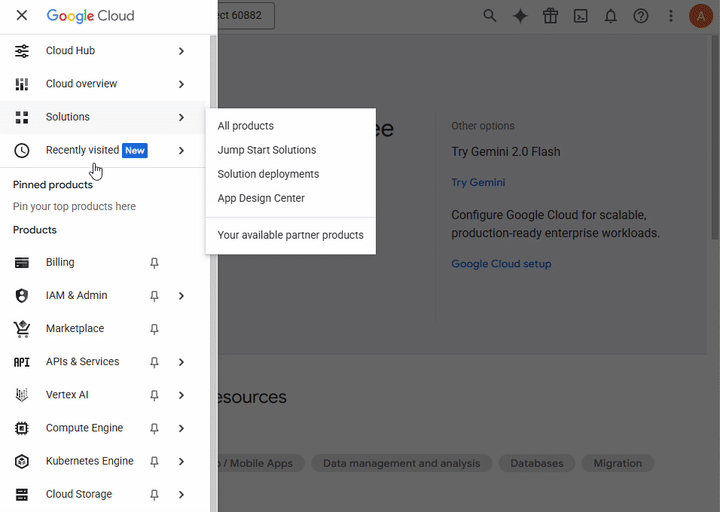Pin IAM & Admin product
This screenshot has width=720, height=512.
pos(154,296)
